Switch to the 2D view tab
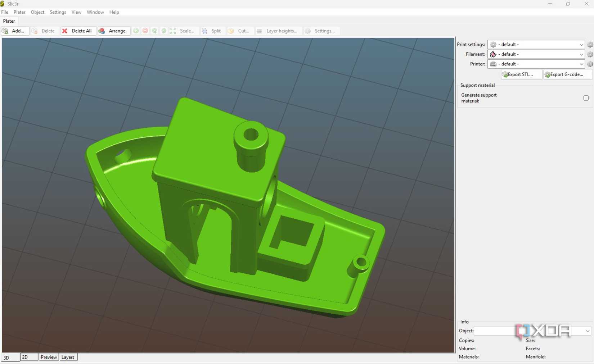Screen dimensions: 594x364 [x=25, y=357]
